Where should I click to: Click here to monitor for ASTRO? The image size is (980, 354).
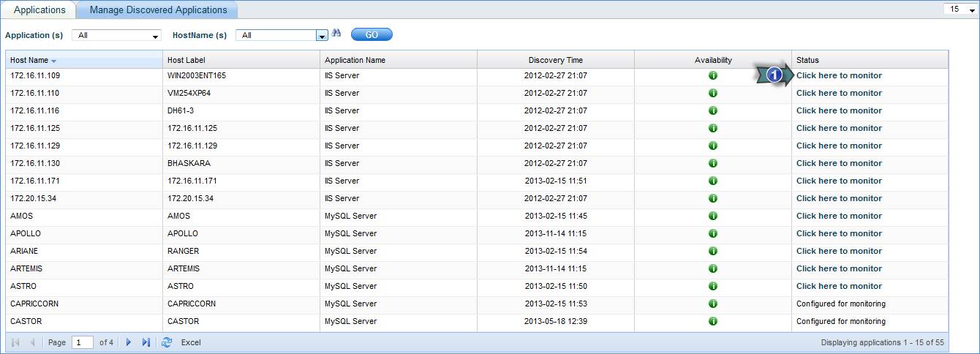(839, 286)
